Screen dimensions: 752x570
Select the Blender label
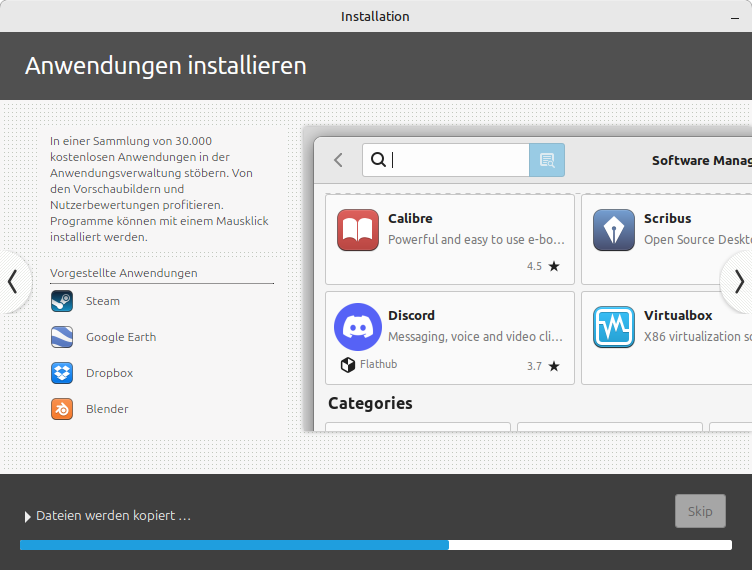[x=107, y=409]
